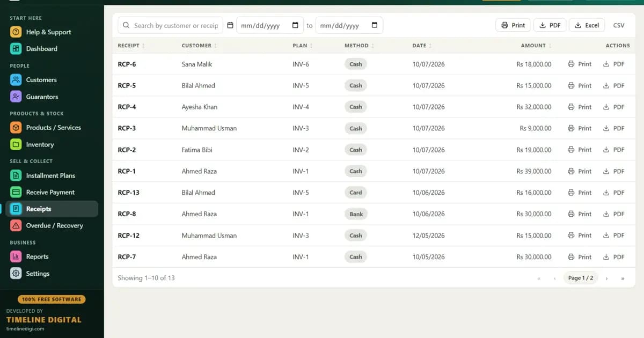
Task: Print receipt RCP-7
Action: 580,257
